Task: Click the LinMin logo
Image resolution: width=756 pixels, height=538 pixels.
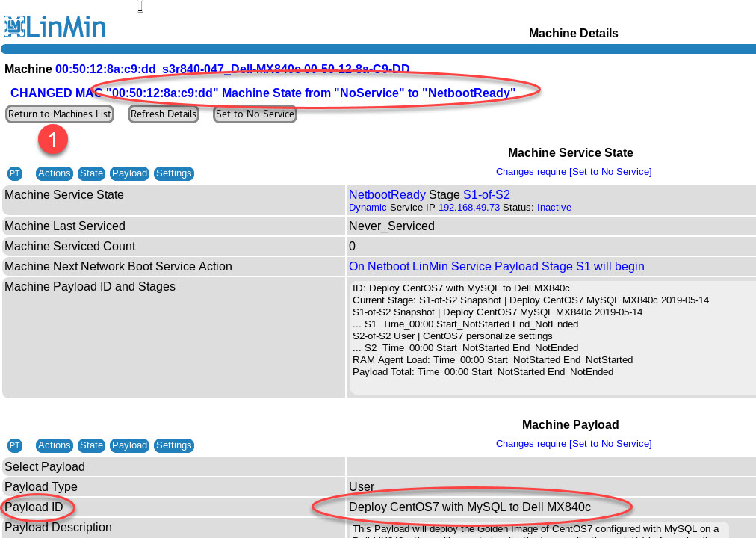Action: coord(54,26)
